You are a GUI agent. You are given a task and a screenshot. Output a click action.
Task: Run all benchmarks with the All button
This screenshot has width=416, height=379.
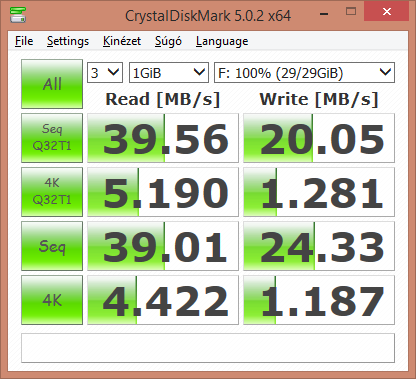(52, 84)
